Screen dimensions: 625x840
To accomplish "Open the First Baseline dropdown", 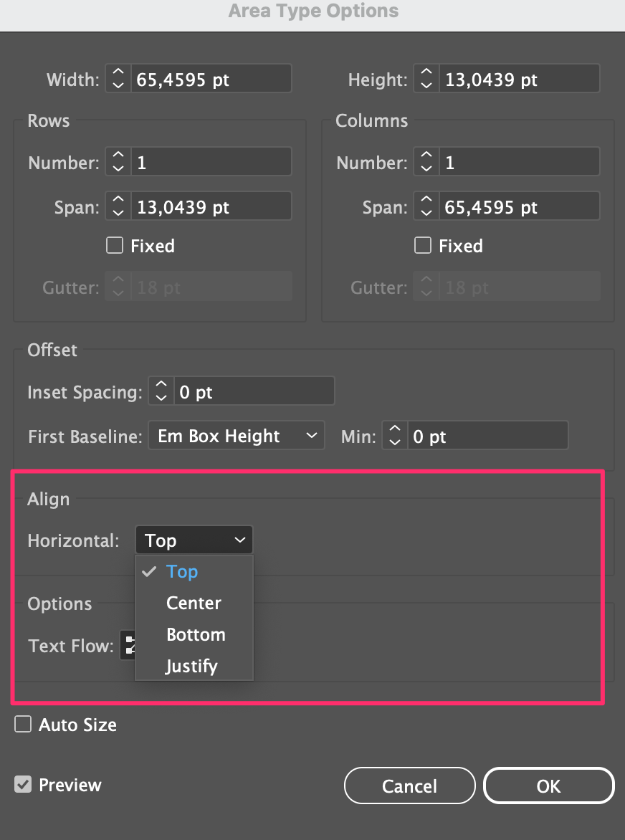I will [237, 435].
